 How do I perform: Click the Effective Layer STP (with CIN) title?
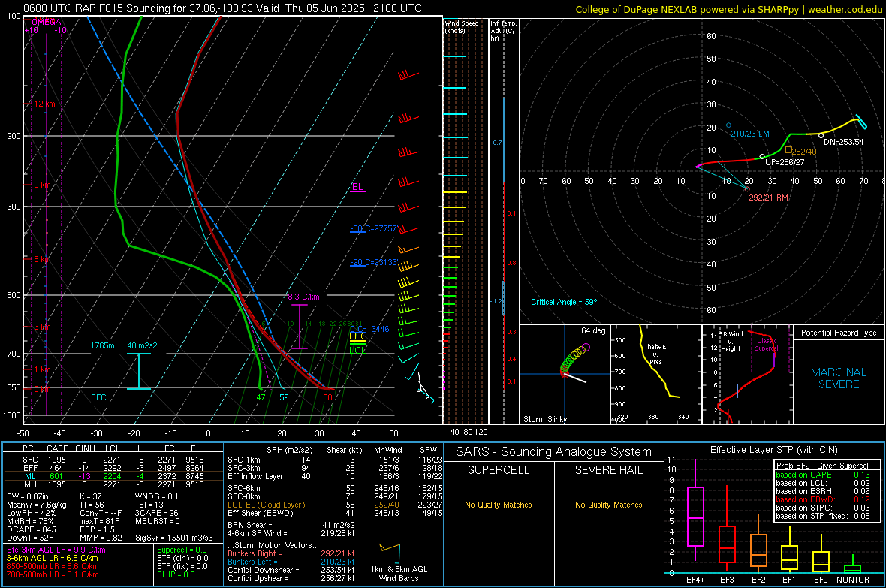773,450
